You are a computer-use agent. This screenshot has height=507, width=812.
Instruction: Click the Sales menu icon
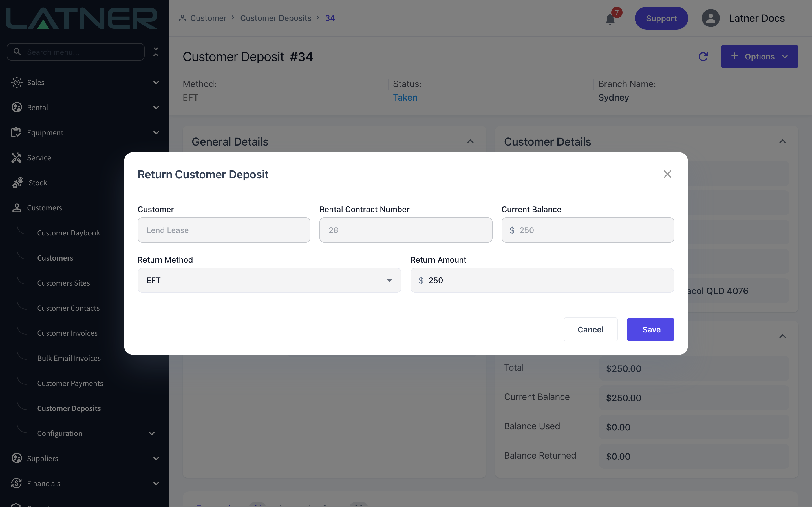coord(16,83)
